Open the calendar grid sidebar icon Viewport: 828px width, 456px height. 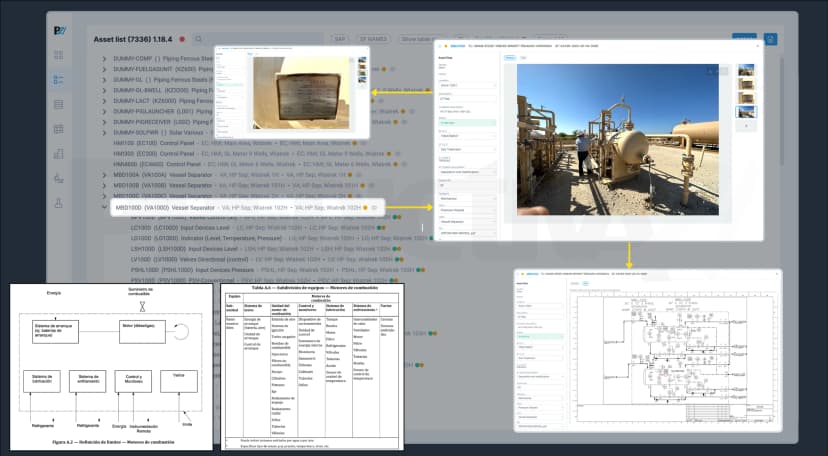(59, 129)
